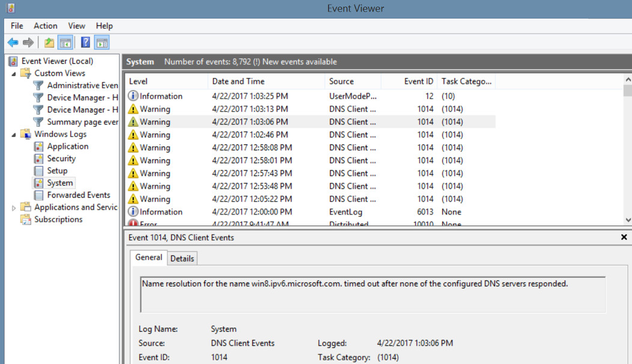Click the Setup log icon
The image size is (632, 364).
tap(38, 171)
